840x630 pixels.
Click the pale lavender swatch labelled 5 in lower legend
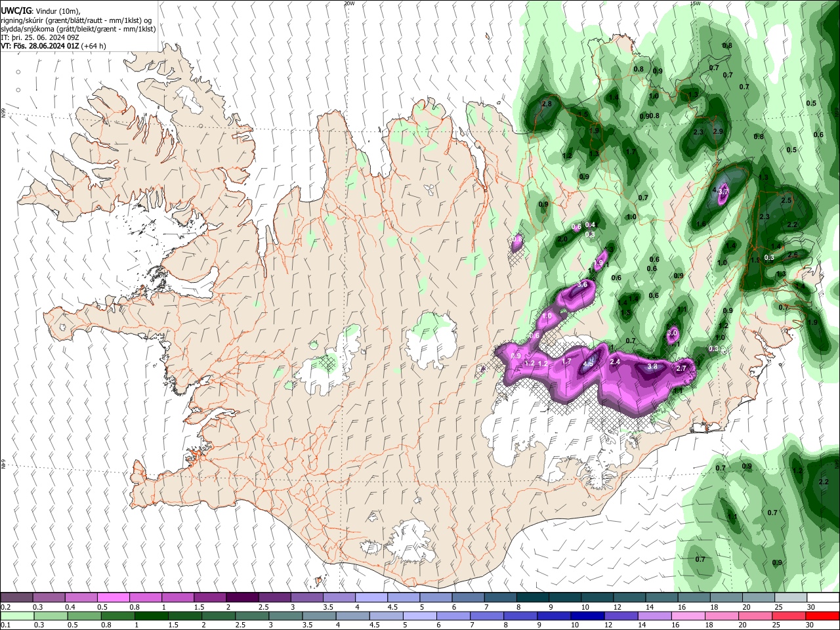pos(420,616)
